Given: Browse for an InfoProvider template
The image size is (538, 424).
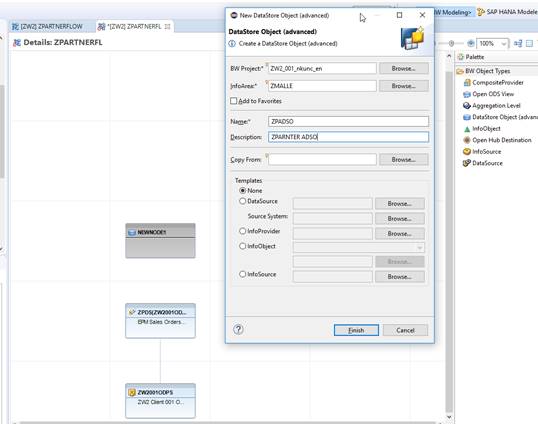Looking at the screenshot, I should pos(399,234).
